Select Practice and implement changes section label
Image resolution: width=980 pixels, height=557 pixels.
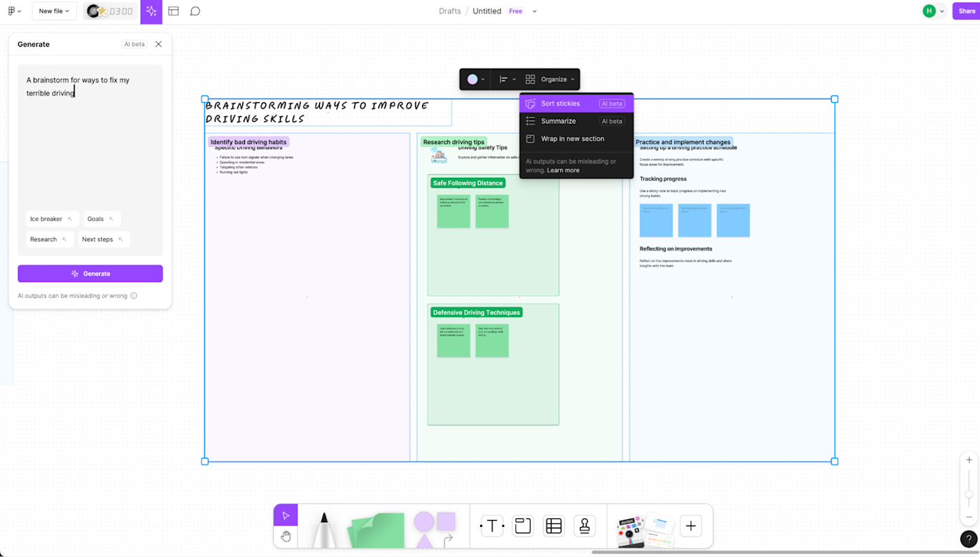[x=683, y=142]
